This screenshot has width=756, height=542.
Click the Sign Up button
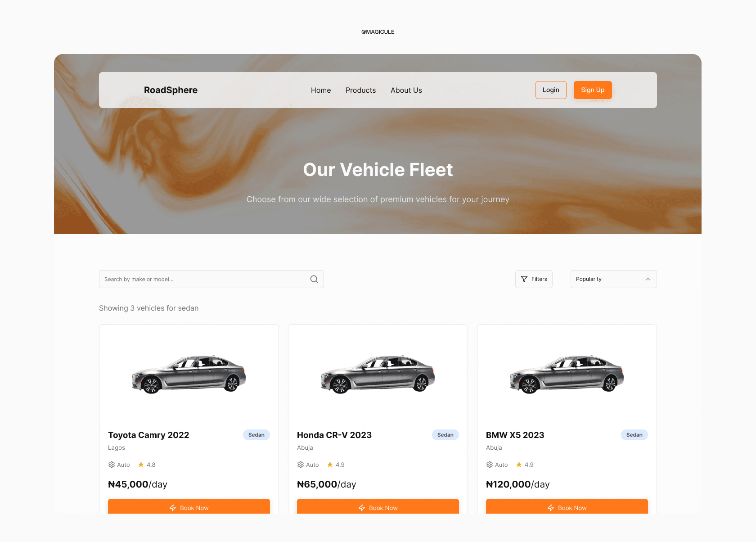(593, 90)
